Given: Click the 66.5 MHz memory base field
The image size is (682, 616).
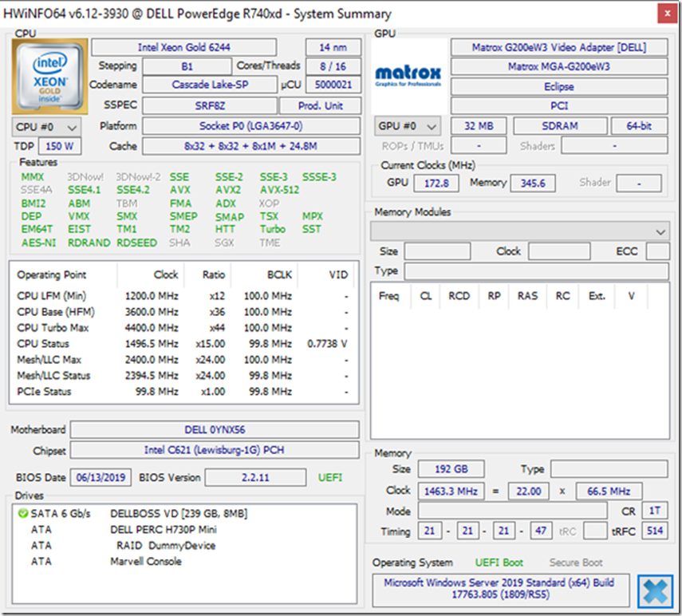Looking at the screenshot, I should [x=609, y=492].
